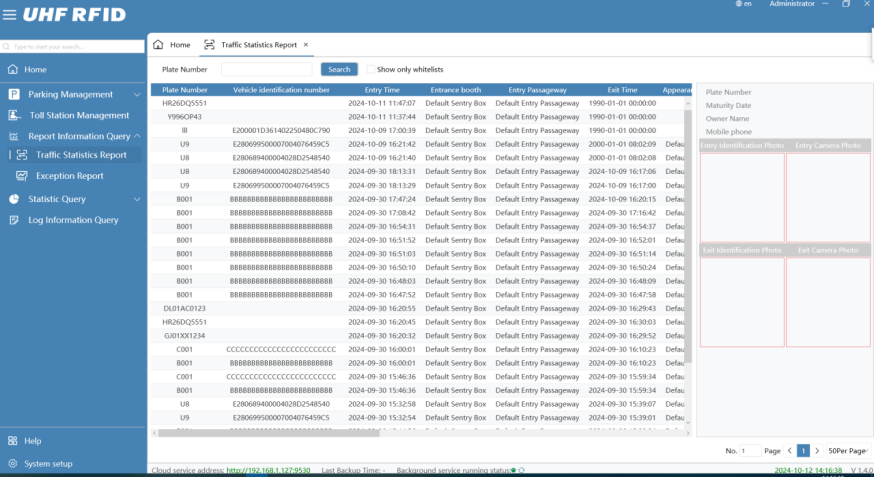Click the Administrator user label
Screen dimensions: 875x478
pos(792,4)
